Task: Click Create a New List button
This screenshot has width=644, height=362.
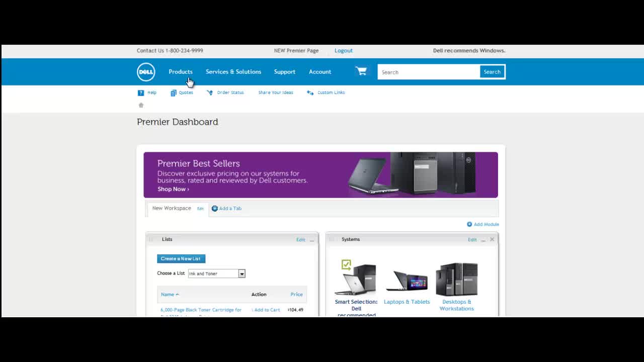Action: 181,258
